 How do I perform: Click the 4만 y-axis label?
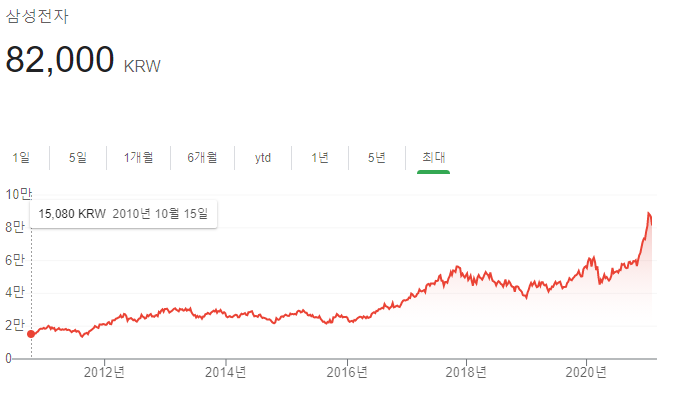coord(15,293)
